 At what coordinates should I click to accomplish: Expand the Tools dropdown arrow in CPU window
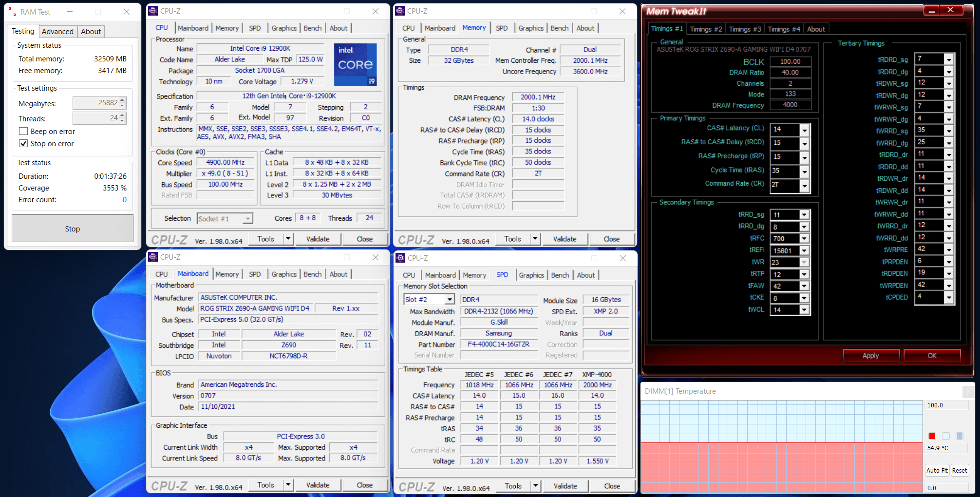coord(288,239)
